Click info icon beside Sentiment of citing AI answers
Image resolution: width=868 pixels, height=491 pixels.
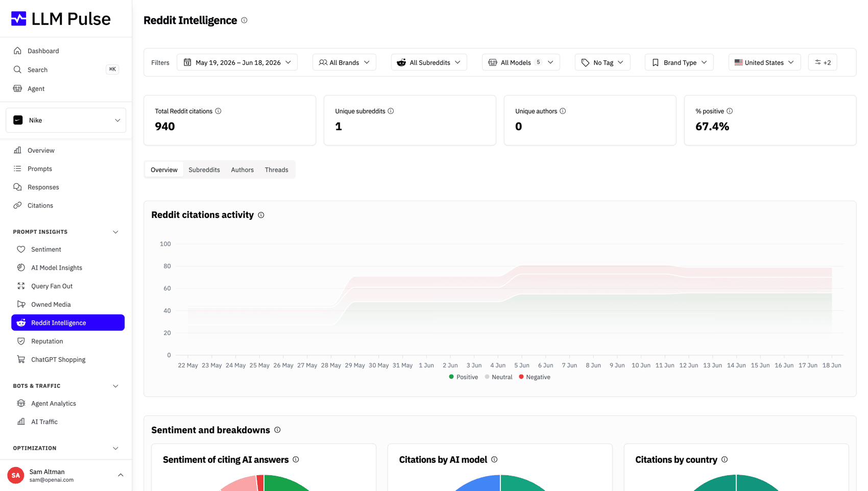point(296,459)
